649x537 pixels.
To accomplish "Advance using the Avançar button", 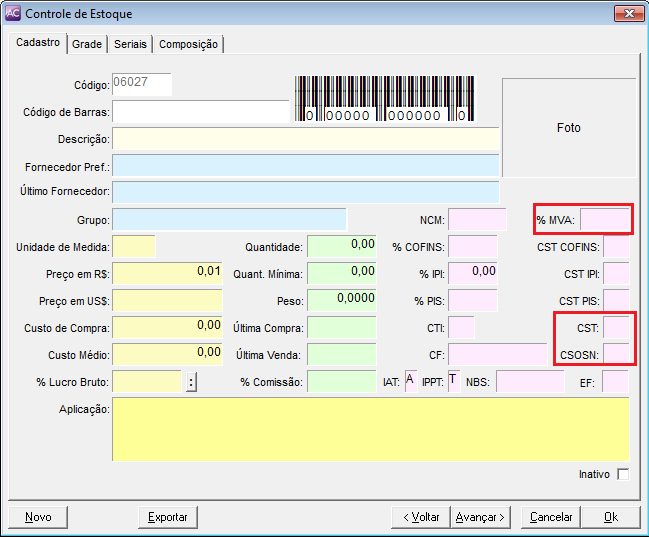I will [x=481, y=517].
